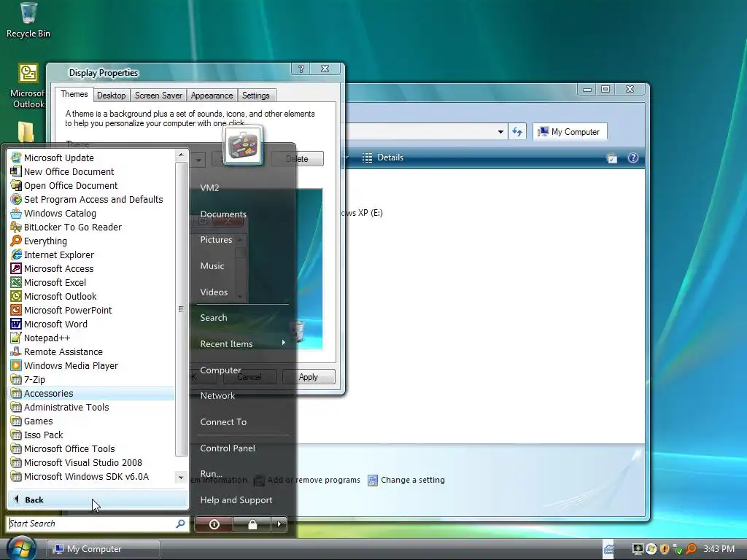Screen dimensions: 747x560
Task: Switch to Settings tab in Display Properties
Action: (x=256, y=96)
